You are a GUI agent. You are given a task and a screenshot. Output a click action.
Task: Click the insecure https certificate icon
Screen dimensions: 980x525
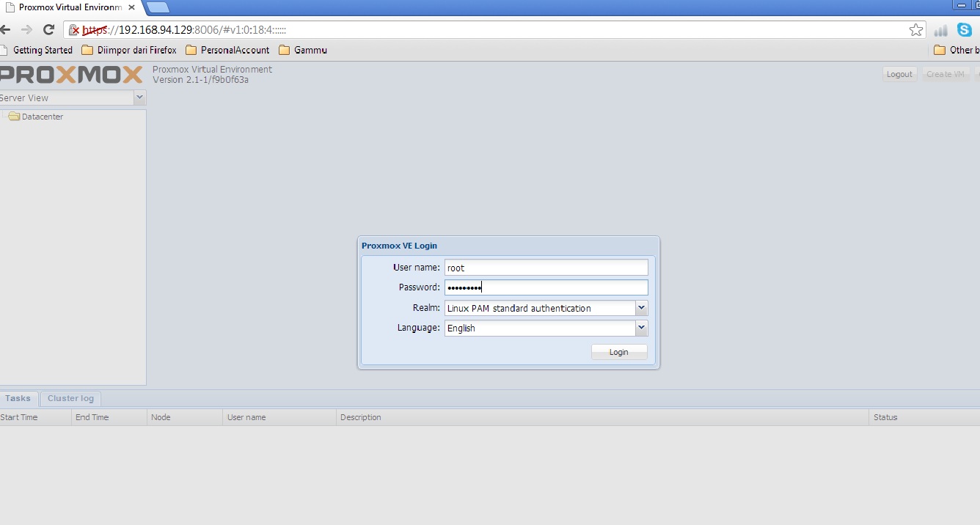coord(74,30)
